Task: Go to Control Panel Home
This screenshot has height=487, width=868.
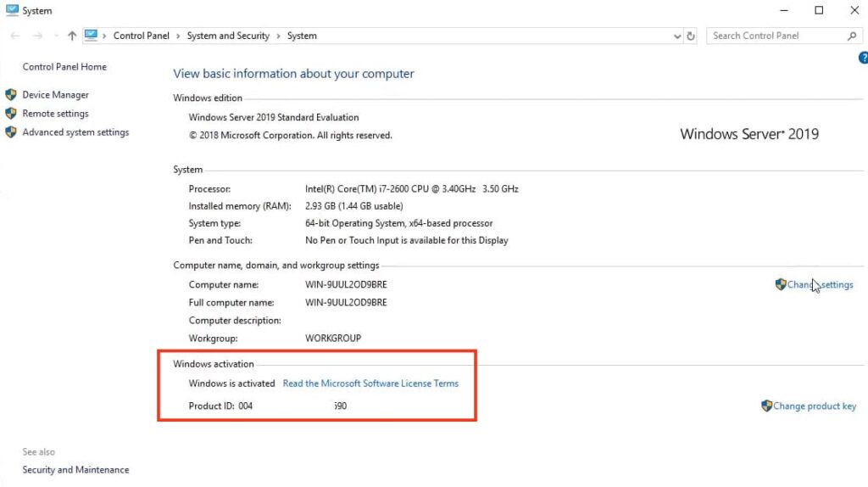Action: tap(64, 67)
